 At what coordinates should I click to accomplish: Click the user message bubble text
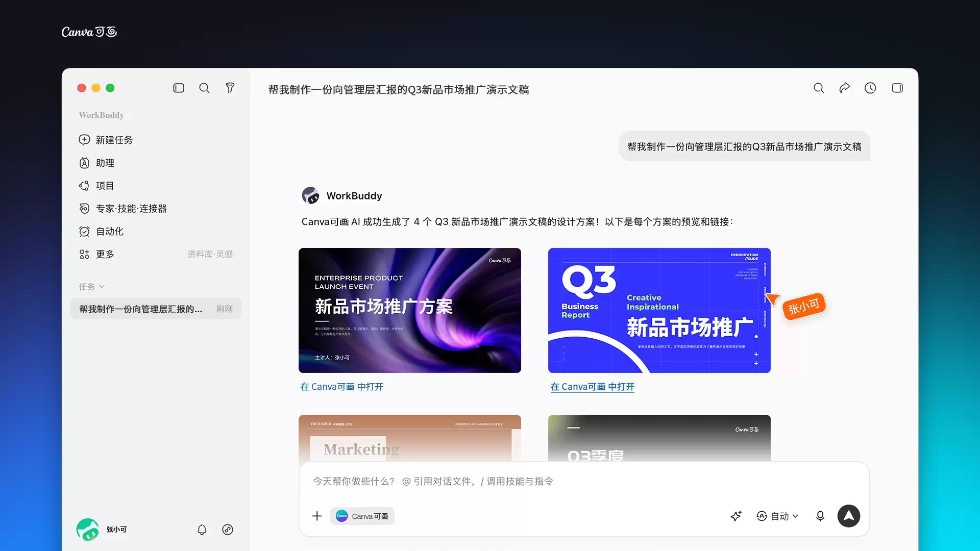[x=744, y=147]
